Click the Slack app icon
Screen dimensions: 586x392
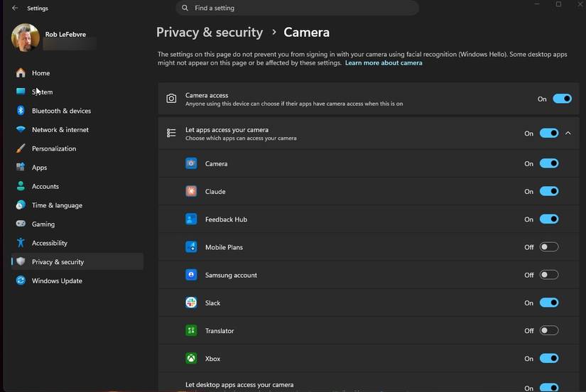tap(191, 303)
